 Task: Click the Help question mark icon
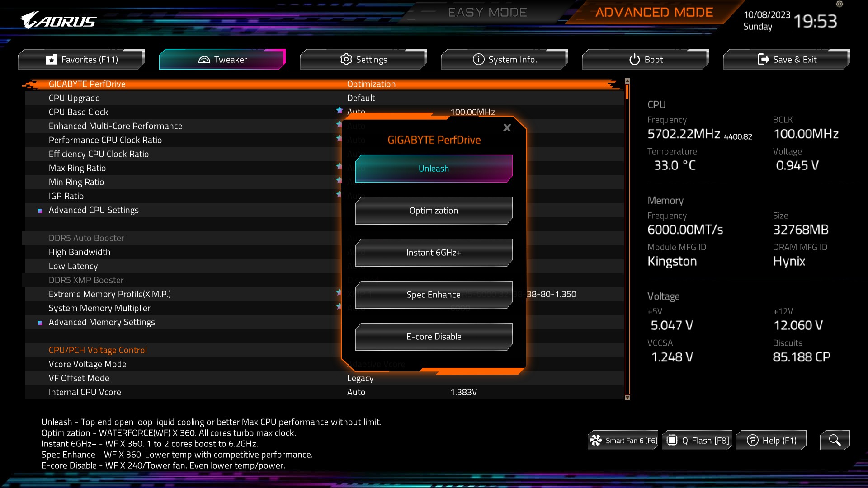(x=752, y=441)
